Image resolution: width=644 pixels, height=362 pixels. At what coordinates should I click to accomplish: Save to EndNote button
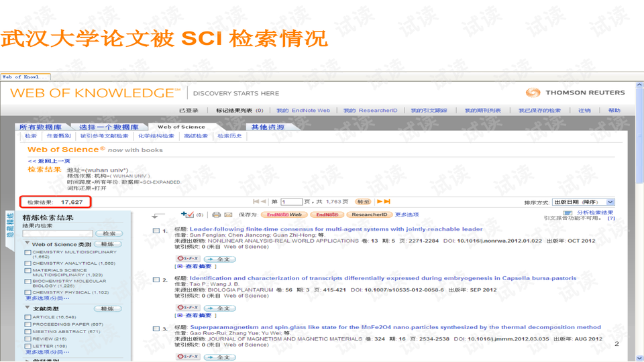[x=327, y=215]
